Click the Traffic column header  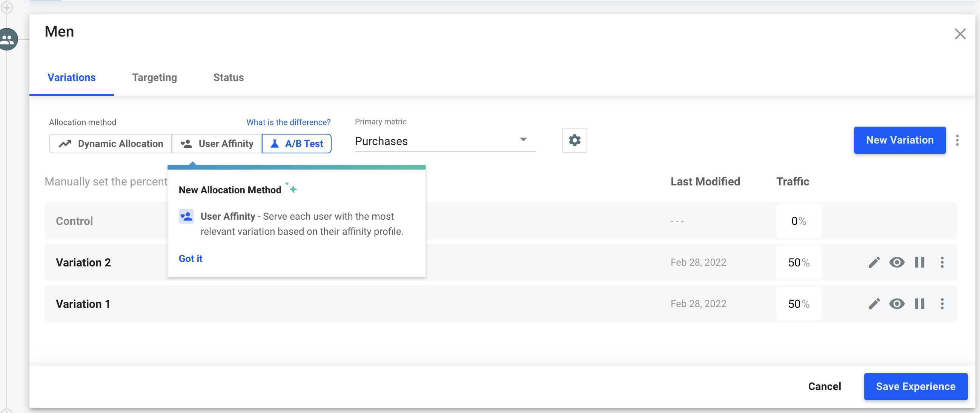point(793,182)
